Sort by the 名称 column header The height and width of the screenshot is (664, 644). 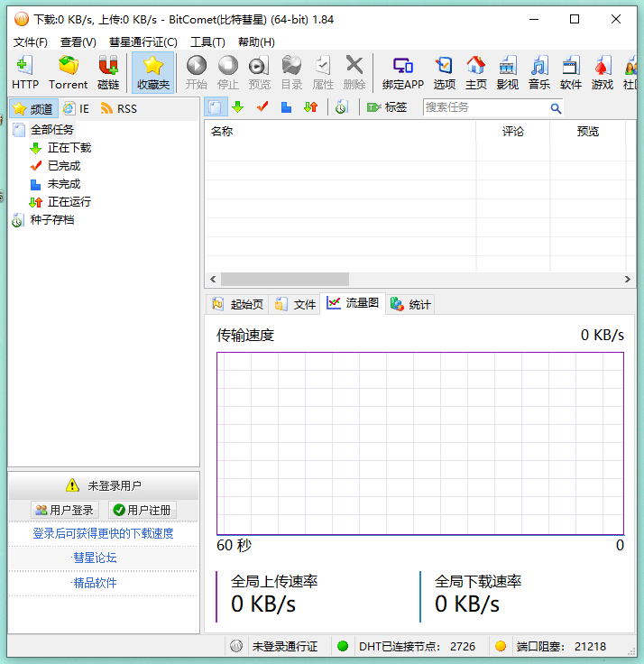pyautogui.click(x=340, y=132)
